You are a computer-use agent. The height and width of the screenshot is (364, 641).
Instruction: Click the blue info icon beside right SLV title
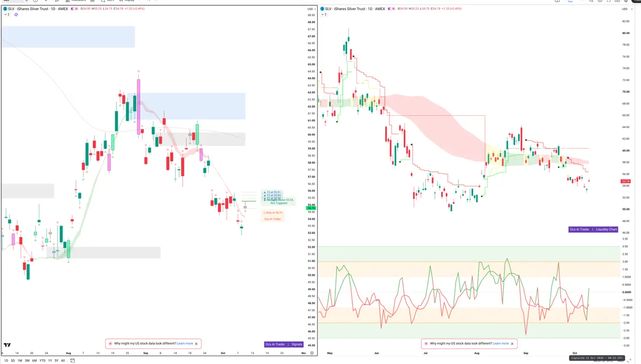[x=322, y=9]
